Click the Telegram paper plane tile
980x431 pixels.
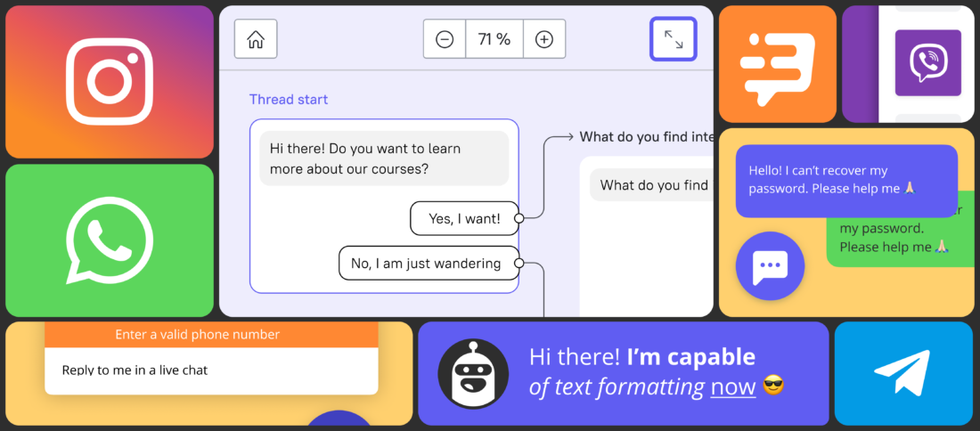(x=903, y=373)
